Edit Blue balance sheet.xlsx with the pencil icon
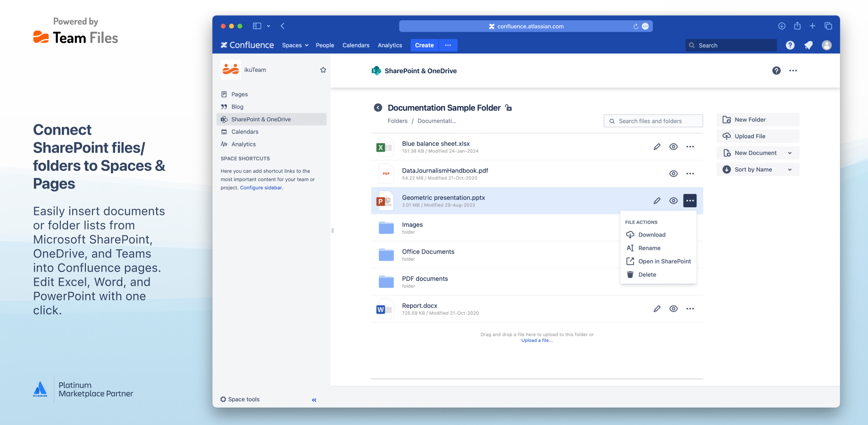 click(x=657, y=146)
